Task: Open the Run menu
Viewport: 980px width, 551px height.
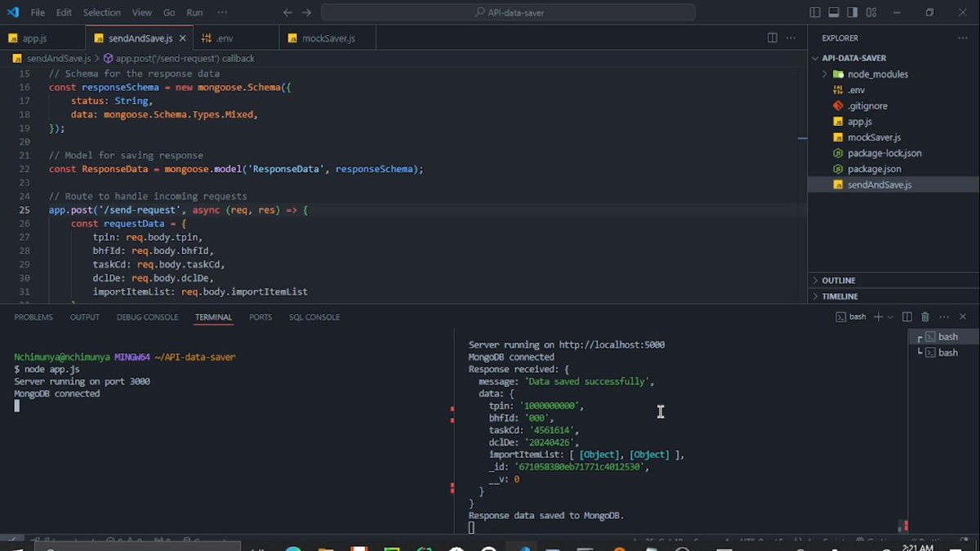Action: click(x=194, y=13)
